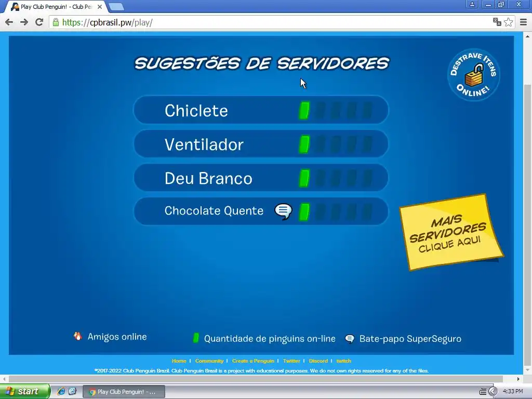The width and height of the screenshot is (532, 399).
Task: Click the Quantidade de pinguins on-line text
Action: pyautogui.click(x=270, y=339)
